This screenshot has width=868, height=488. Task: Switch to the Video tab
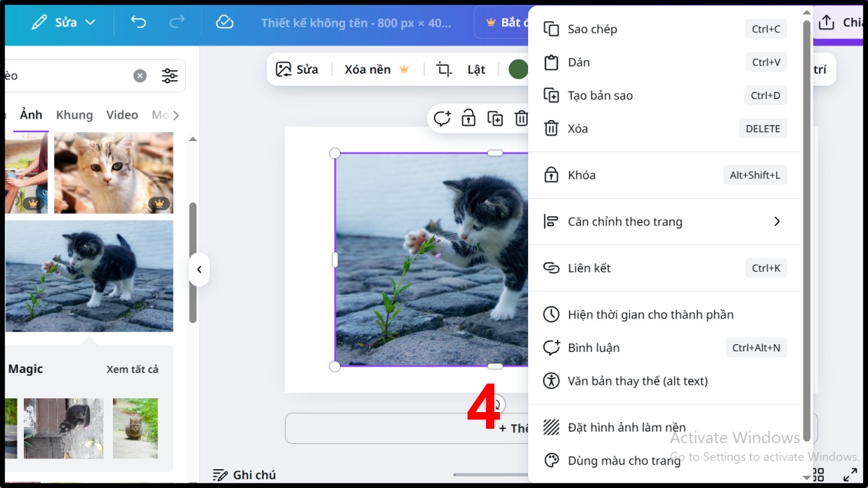[122, 115]
